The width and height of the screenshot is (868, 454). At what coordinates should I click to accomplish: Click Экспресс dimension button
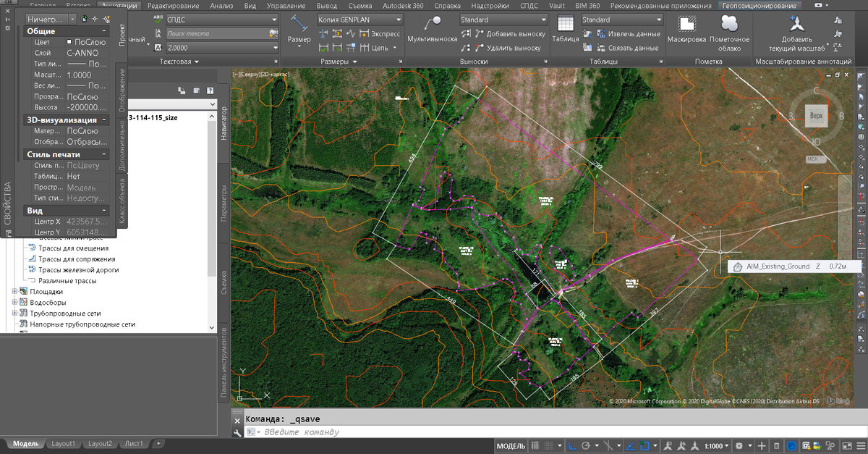(379, 34)
